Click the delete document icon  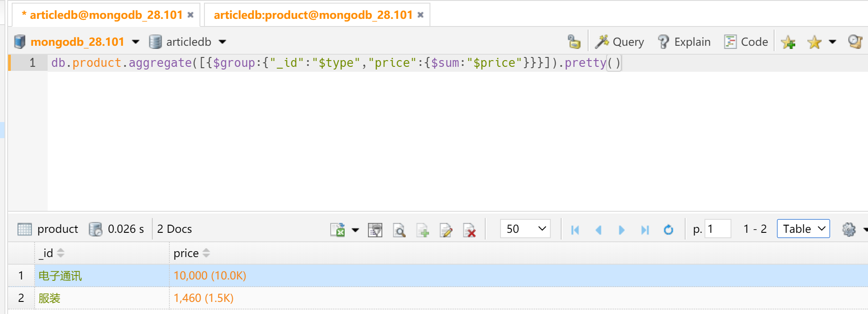[x=469, y=230]
